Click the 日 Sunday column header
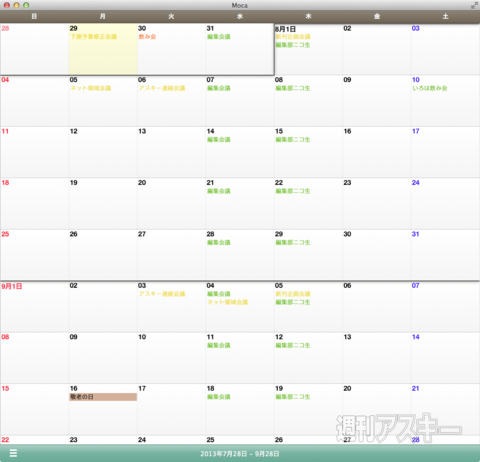Image resolution: width=480 pixels, height=462 pixels. (34, 16)
